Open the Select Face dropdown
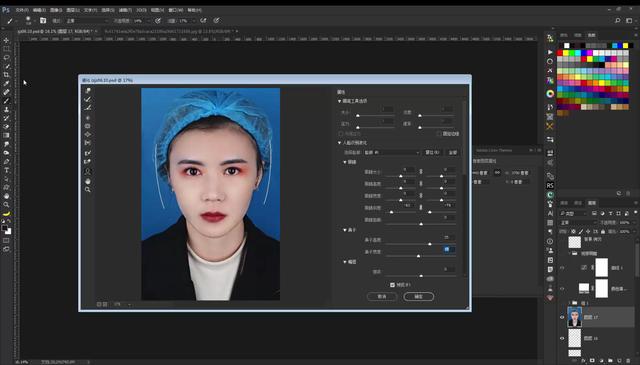 (x=391, y=152)
